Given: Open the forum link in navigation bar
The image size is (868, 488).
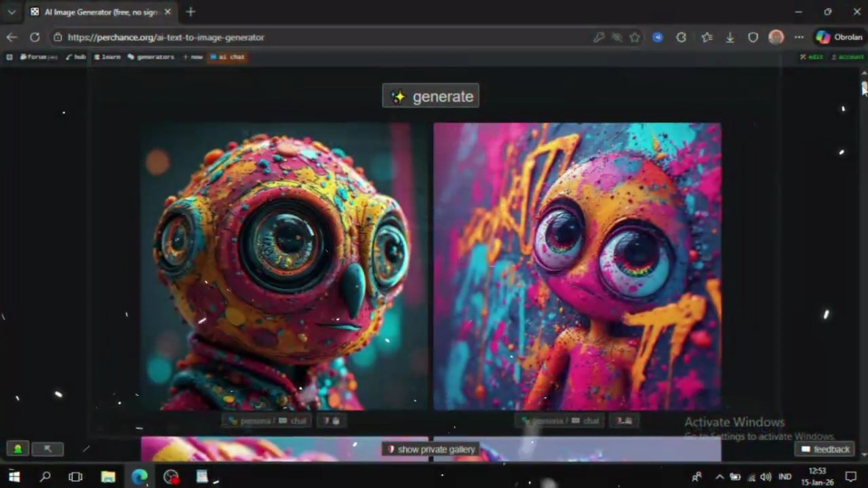Looking at the screenshot, I should (x=39, y=57).
